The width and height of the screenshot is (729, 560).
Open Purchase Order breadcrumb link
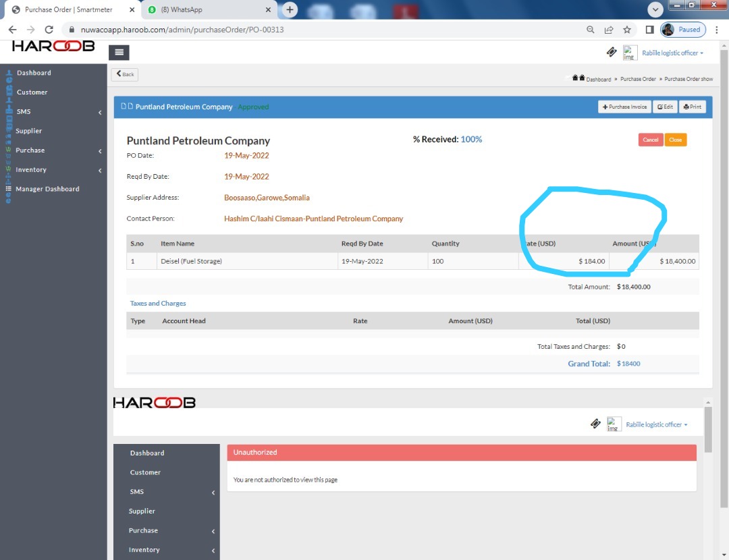[638, 79]
